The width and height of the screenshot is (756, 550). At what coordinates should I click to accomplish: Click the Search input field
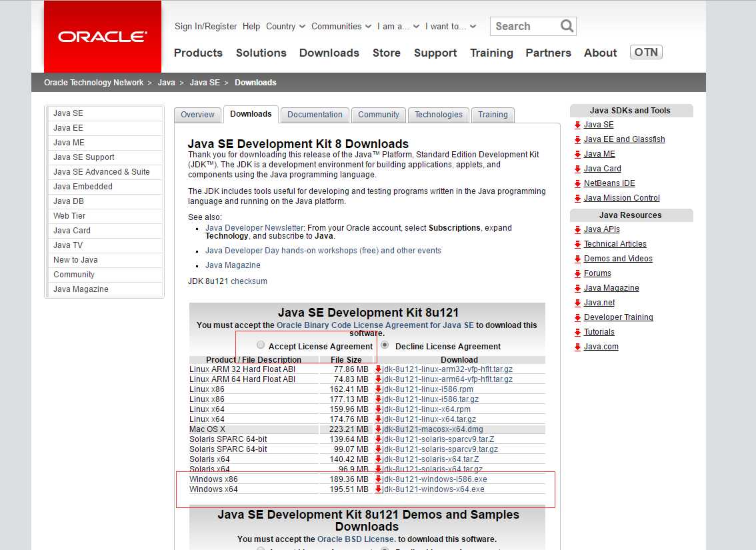525,26
